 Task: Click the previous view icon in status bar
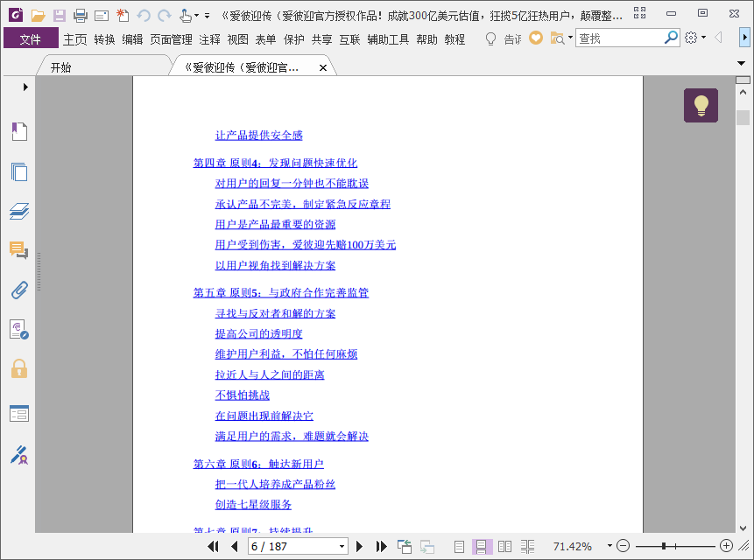(x=405, y=546)
